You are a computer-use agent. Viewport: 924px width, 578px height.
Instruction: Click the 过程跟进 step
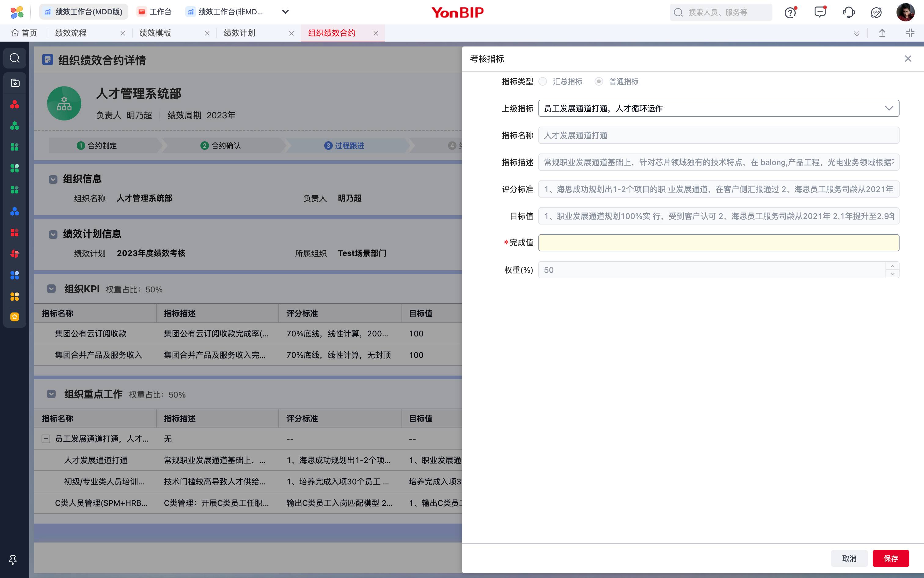(344, 146)
